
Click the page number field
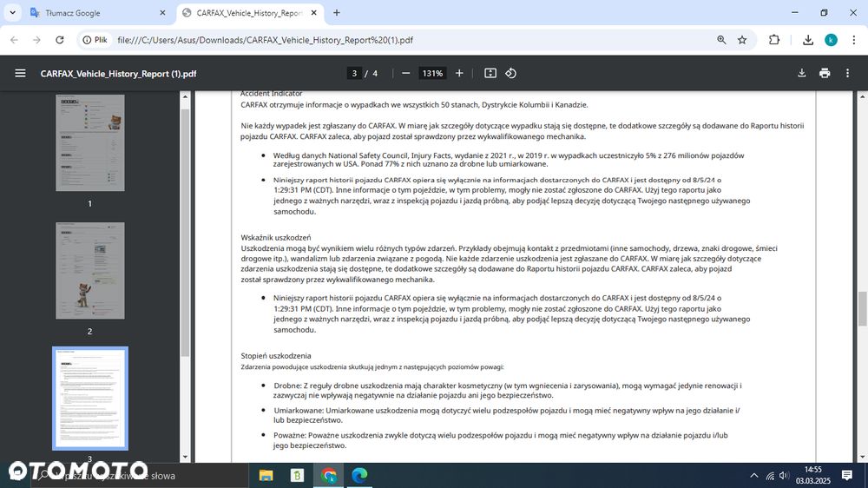click(x=354, y=73)
